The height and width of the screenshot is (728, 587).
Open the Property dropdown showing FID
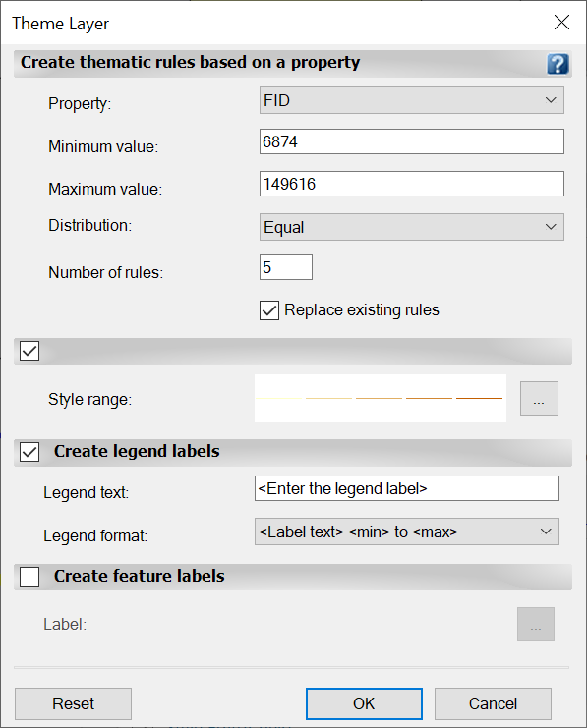pos(412,100)
